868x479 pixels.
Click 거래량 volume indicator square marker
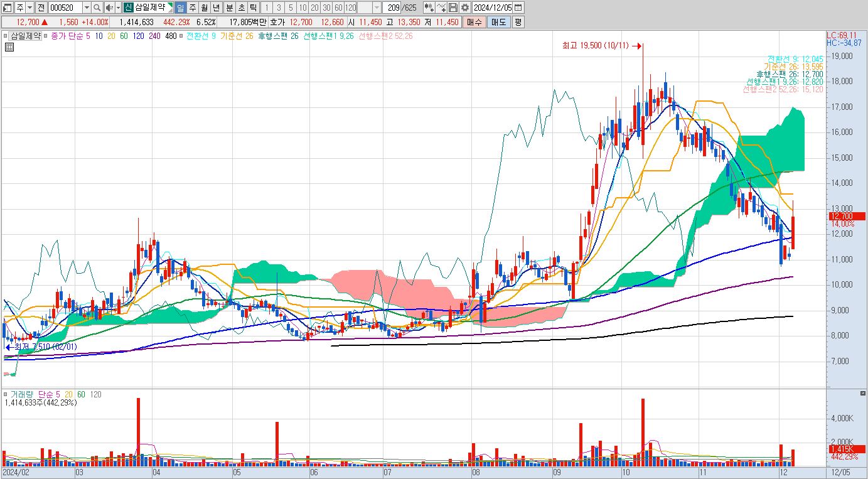(5, 394)
